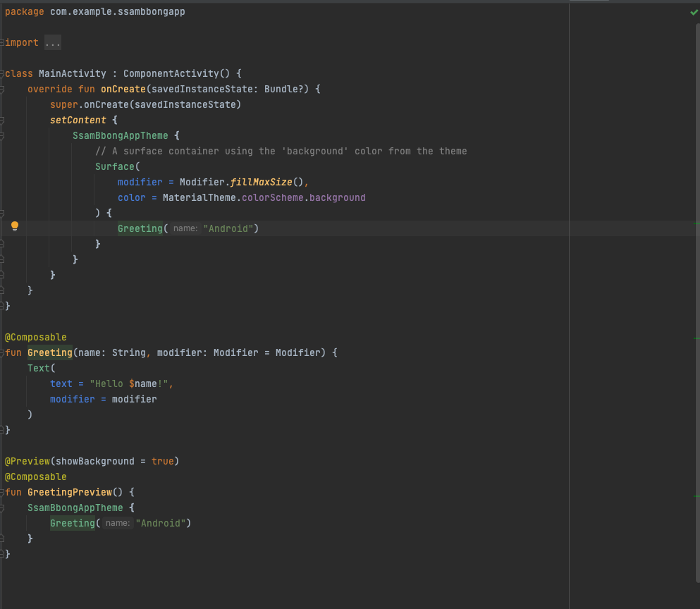Click the onCreate function name in the override
700x609 pixels.
pyautogui.click(x=123, y=90)
